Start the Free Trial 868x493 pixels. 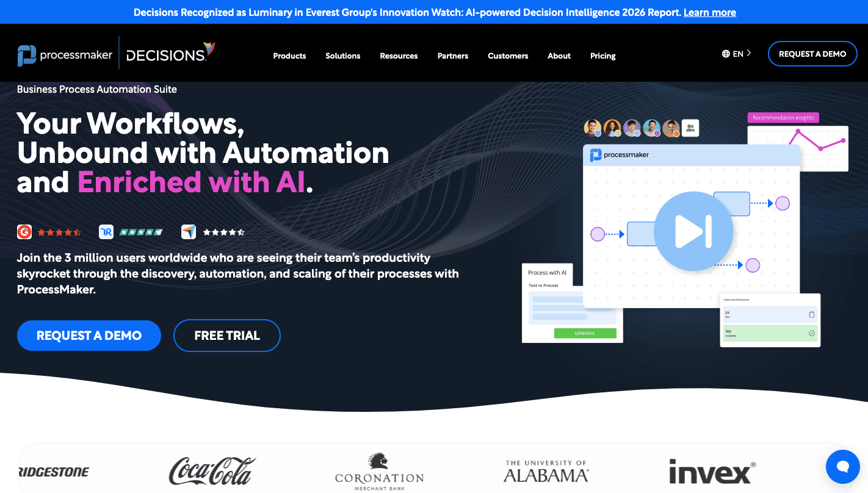pyautogui.click(x=227, y=336)
